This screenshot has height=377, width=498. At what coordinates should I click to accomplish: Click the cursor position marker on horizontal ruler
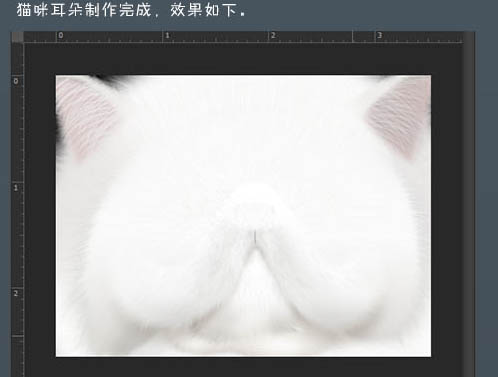[x=352, y=37]
